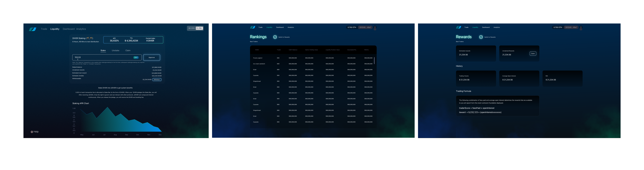Click the Estimated rewards card on the Rewards screen
This screenshot has height=170, width=644.
point(476,53)
